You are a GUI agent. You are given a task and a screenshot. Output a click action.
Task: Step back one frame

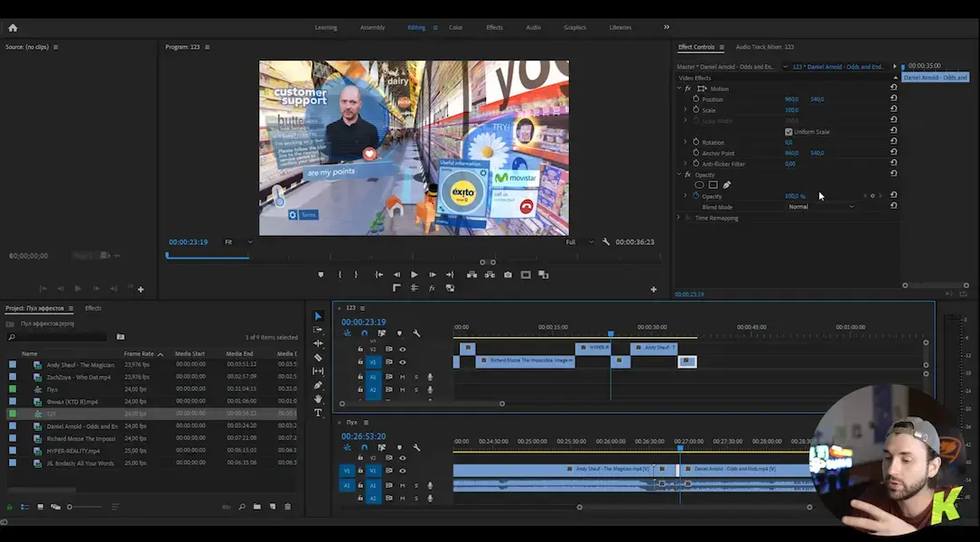(x=397, y=275)
